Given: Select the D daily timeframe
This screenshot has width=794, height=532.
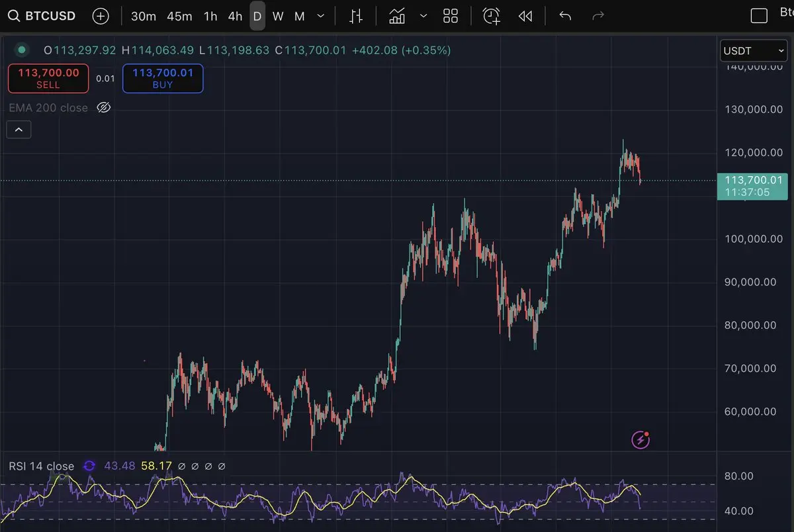Looking at the screenshot, I should (257, 16).
